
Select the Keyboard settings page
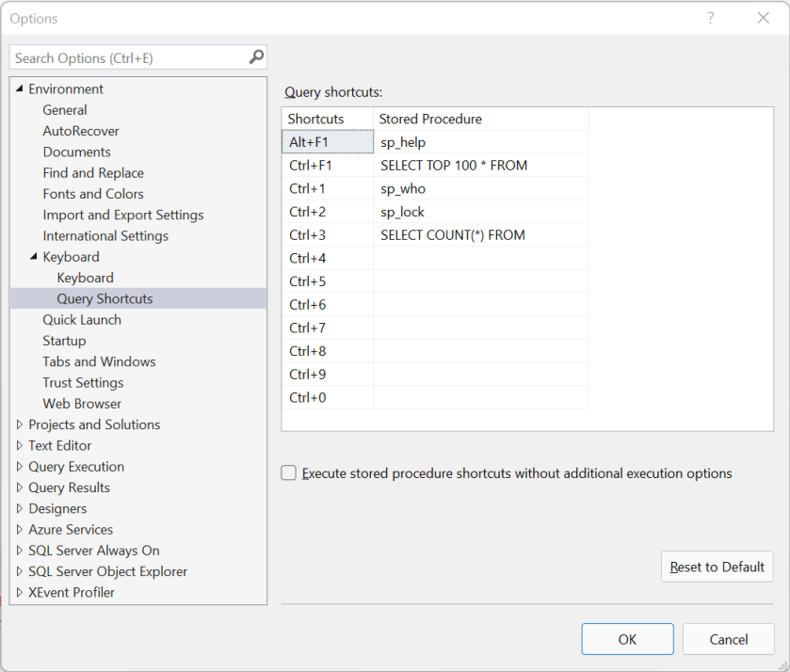85,278
